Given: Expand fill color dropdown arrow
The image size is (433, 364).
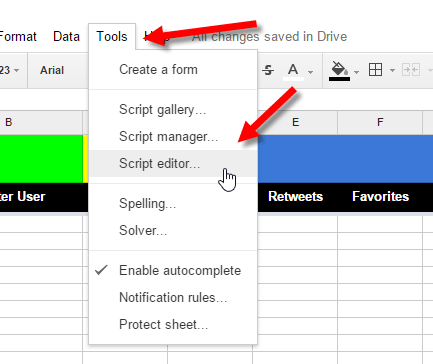Looking at the screenshot, I should click(356, 72).
